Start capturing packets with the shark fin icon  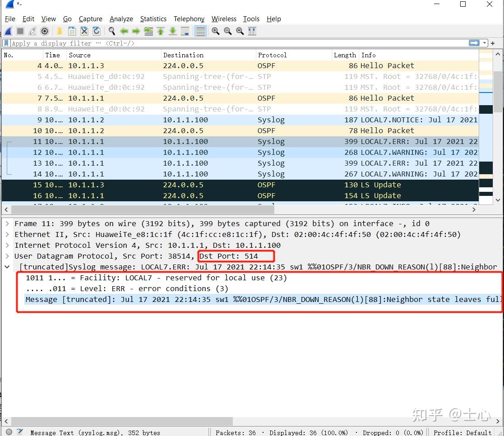click(9, 31)
